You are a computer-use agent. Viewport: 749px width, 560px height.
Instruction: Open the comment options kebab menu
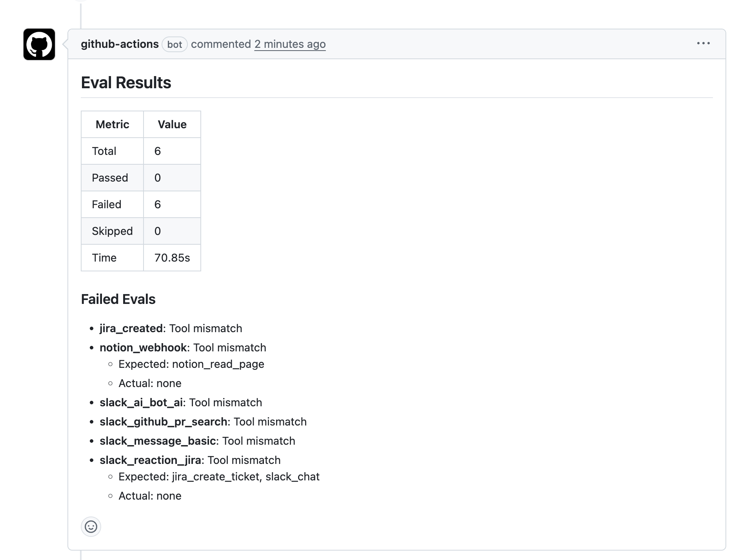pos(704,44)
